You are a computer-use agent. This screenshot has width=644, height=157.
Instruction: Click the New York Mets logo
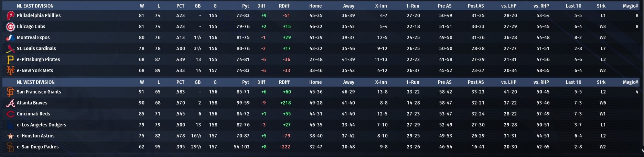click(x=11, y=71)
